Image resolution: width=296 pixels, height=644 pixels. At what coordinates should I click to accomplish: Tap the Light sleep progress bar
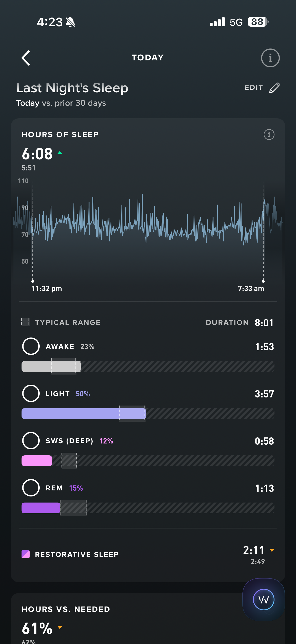pos(83,413)
